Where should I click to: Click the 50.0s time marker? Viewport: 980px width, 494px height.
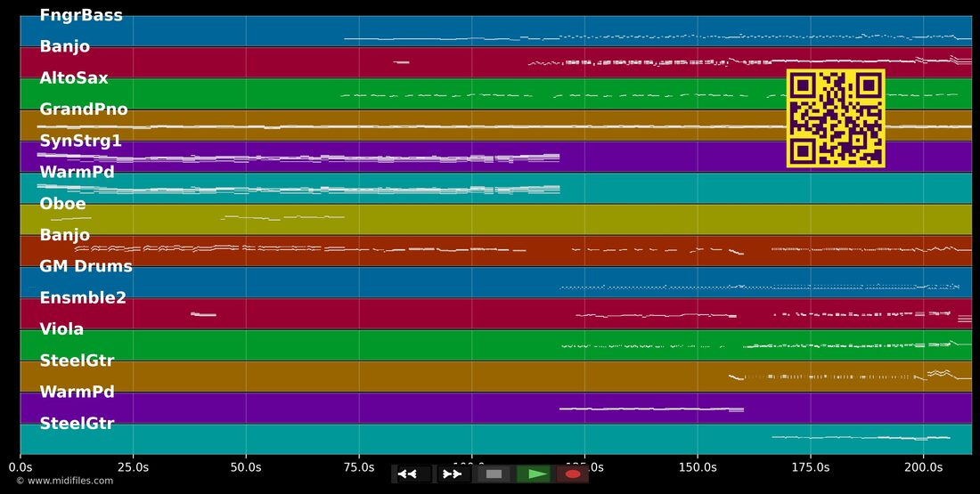tap(246, 466)
